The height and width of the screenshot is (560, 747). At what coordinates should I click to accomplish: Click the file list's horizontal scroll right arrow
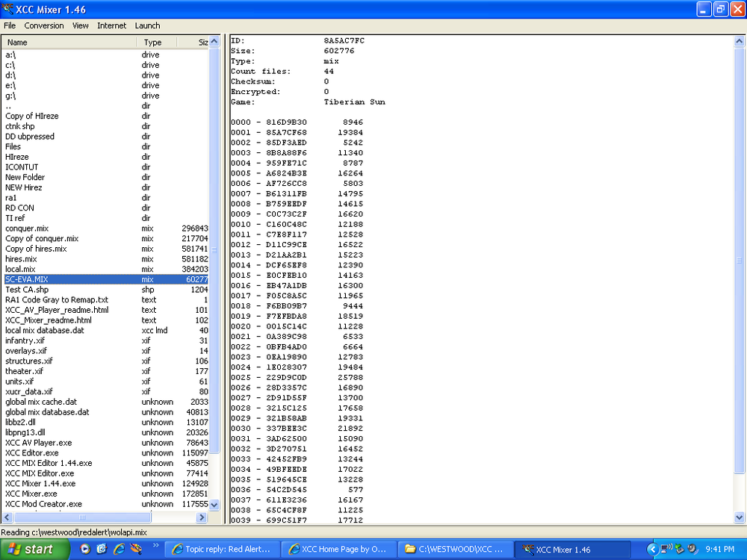pos(202,517)
